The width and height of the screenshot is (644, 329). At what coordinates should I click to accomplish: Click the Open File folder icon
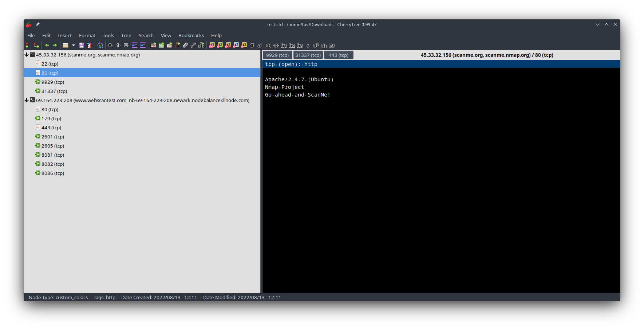tap(66, 45)
